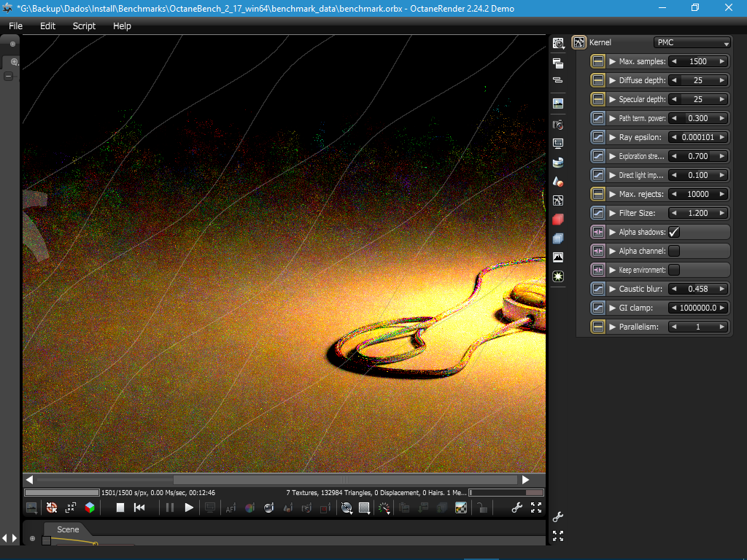Enable the Alpha channel checkbox

pos(674,251)
